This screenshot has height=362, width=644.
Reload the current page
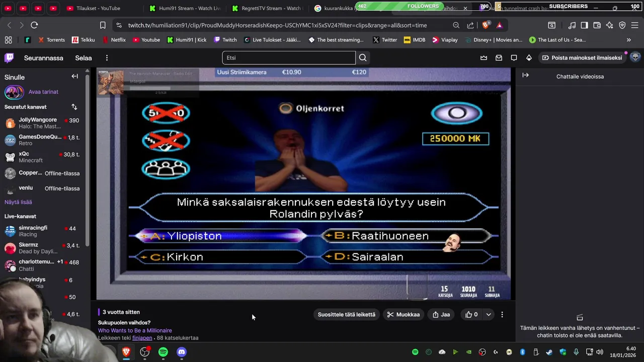click(x=34, y=25)
